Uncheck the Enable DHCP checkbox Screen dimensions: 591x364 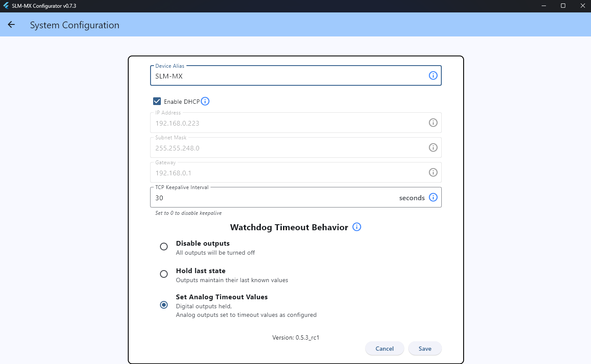pyautogui.click(x=157, y=101)
